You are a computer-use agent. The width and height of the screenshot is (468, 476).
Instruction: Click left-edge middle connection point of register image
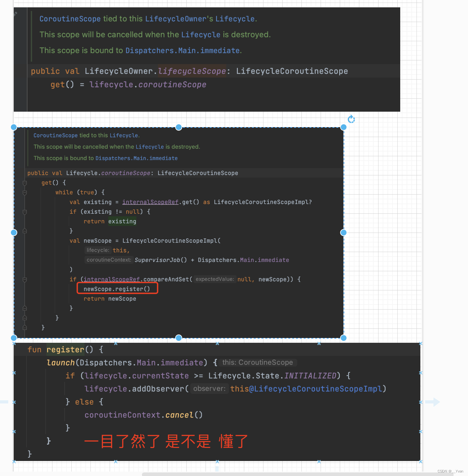[14, 402]
